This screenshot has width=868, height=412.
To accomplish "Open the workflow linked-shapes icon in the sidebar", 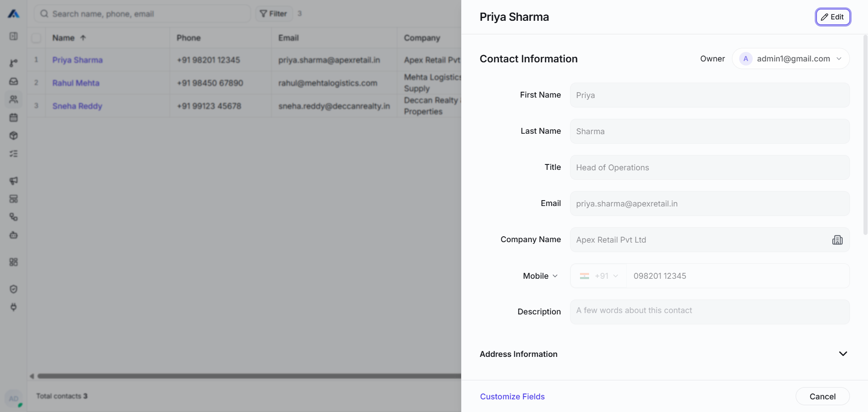I will [x=14, y=217].
